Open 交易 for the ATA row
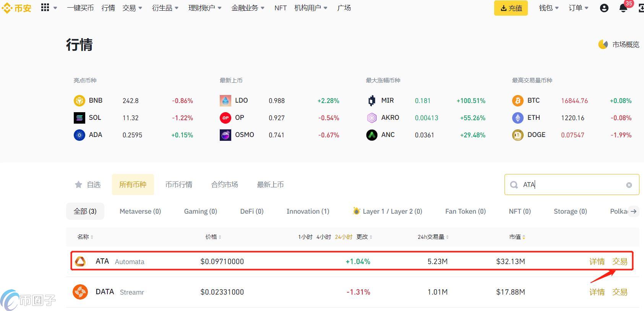This screenshot has width=644, height=311. point(620,261)
